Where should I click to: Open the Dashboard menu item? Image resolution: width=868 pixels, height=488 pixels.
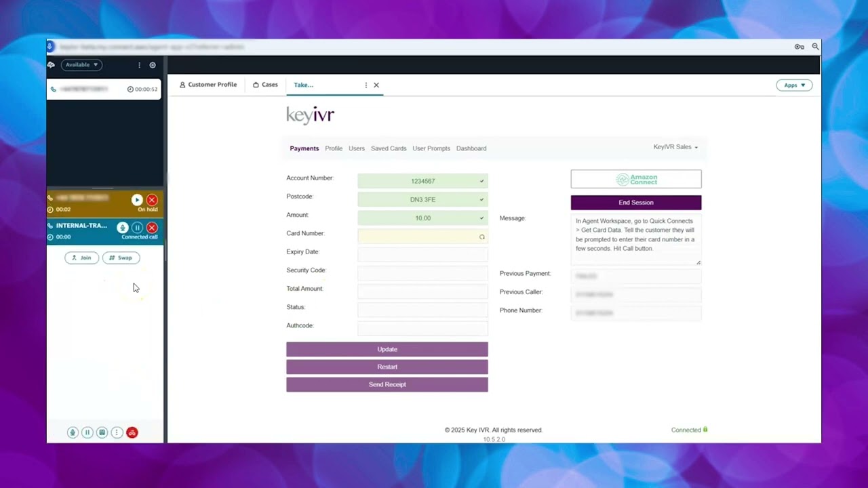[471, 148]
